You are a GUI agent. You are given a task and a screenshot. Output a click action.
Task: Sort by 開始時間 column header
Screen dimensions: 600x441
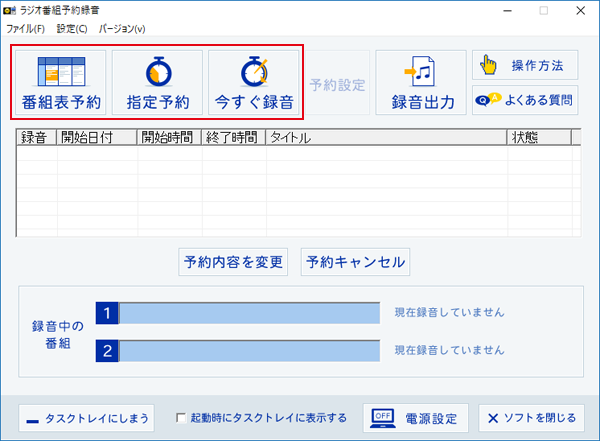coord(169,137)
